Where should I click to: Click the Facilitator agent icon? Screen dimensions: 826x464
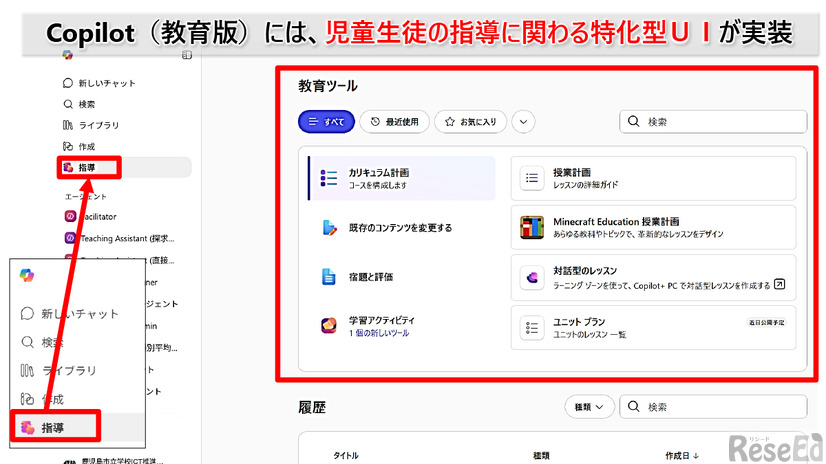pyautogui.click(x=70, y=216)
